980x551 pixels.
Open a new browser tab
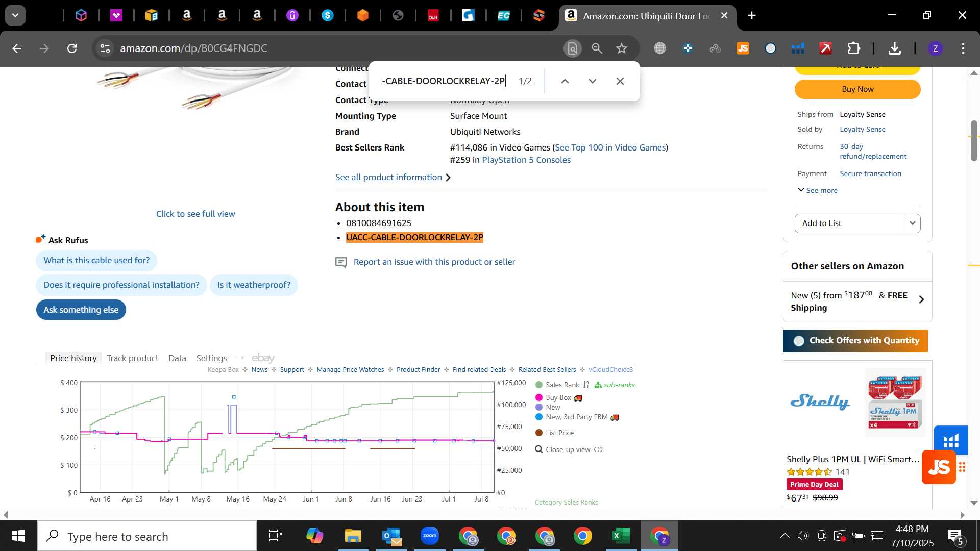pos(751,16)
